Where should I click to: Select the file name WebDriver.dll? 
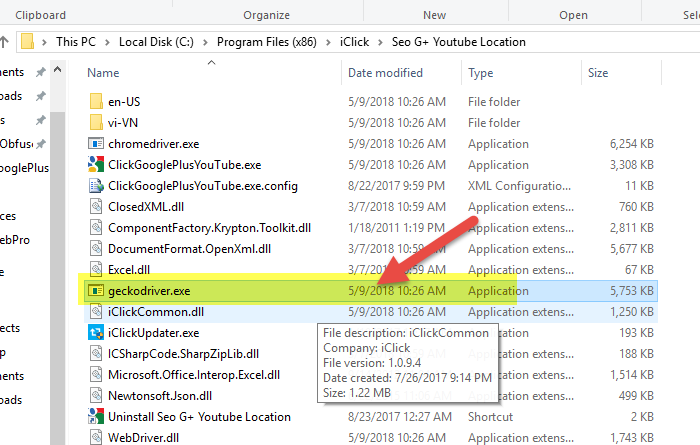tap(143, 437)
